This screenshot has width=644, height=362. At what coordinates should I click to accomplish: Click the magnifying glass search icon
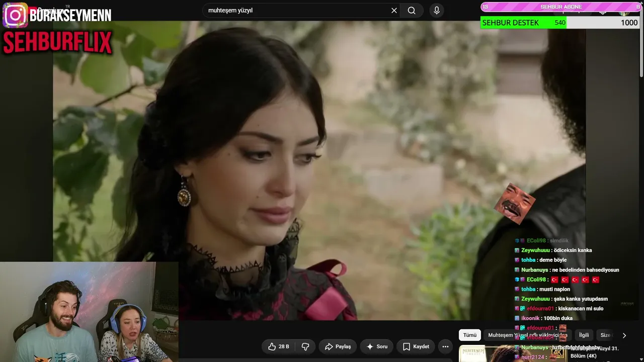click(412, 11)
